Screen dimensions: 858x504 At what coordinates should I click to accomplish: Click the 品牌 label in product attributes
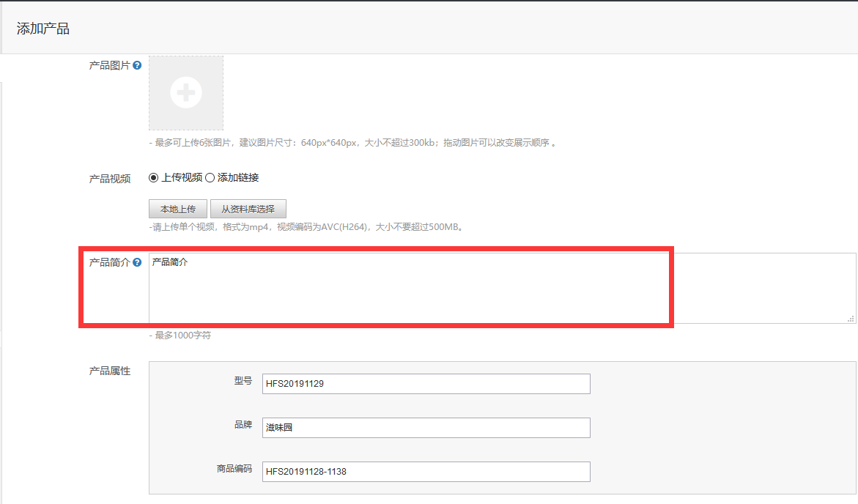pyautogui.click(x=243, y=425)
